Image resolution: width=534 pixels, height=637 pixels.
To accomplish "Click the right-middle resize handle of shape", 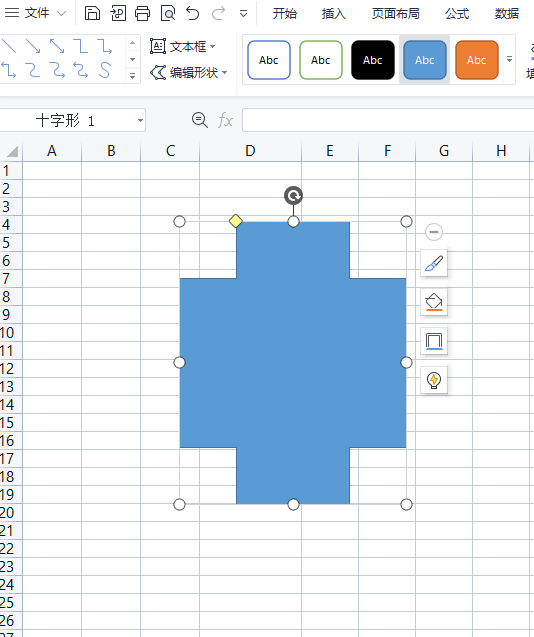I will pyautogui.click(x=406, y=362).
